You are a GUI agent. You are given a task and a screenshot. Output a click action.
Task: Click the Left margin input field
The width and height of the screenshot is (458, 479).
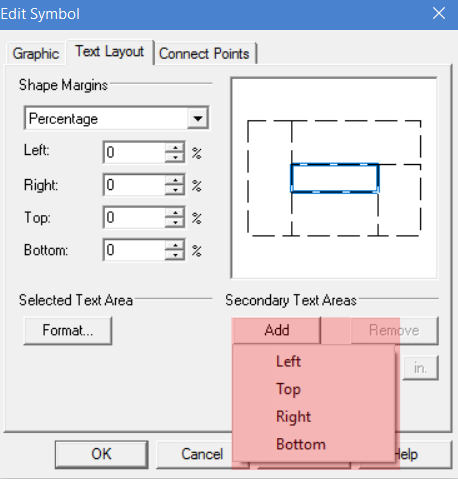135,152
